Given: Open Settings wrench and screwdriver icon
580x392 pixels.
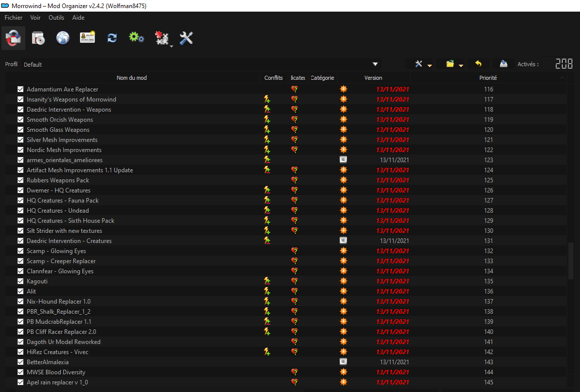Looking at the screenshot, I should click(x=186, y=38).
